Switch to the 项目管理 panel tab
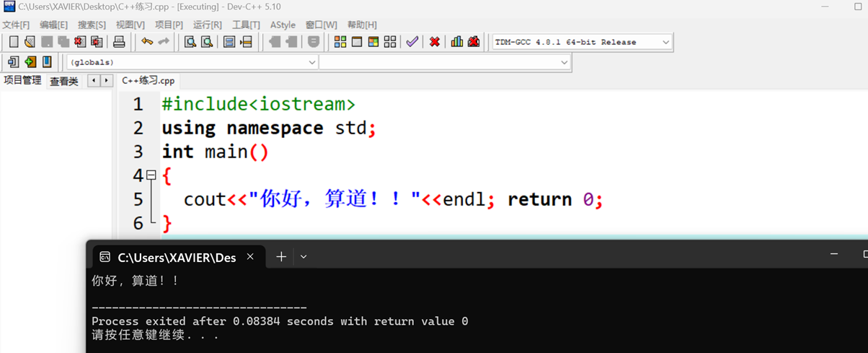 click(x=22, y=80)
